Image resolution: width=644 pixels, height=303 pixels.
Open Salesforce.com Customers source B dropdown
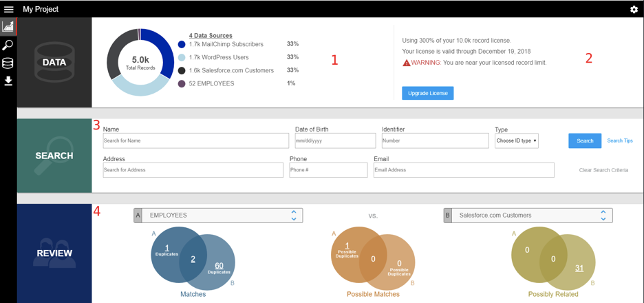(528, 216)
